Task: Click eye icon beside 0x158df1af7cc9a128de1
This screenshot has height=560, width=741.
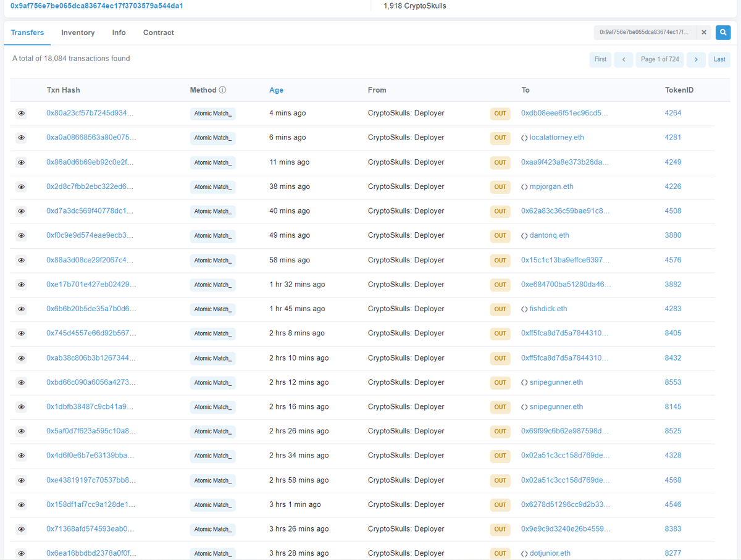Action: pos(21,505)
